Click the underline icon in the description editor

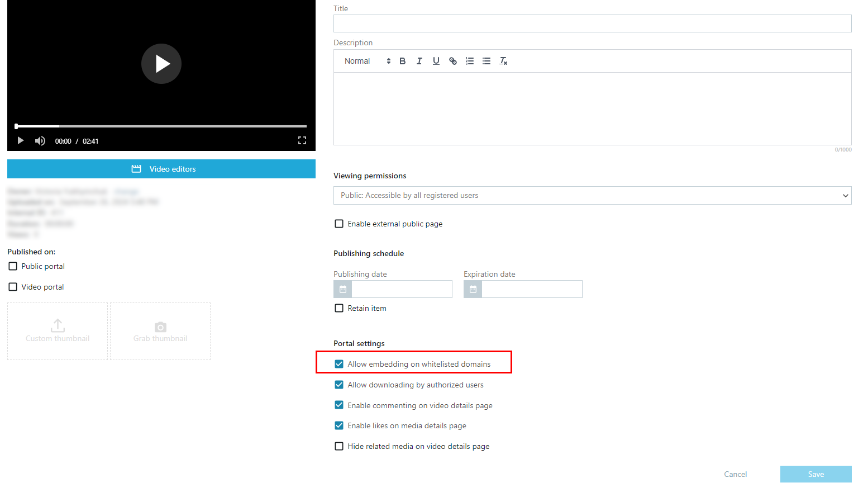(x=436, y=60)
